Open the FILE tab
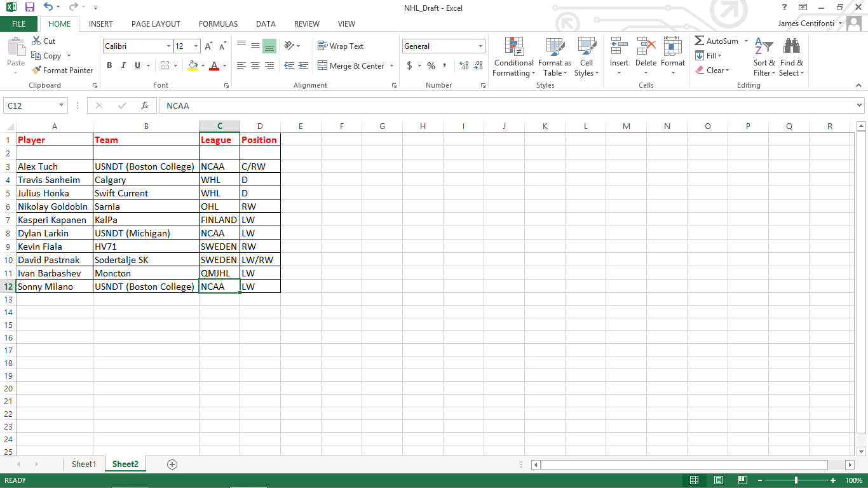 click(19, 24)
